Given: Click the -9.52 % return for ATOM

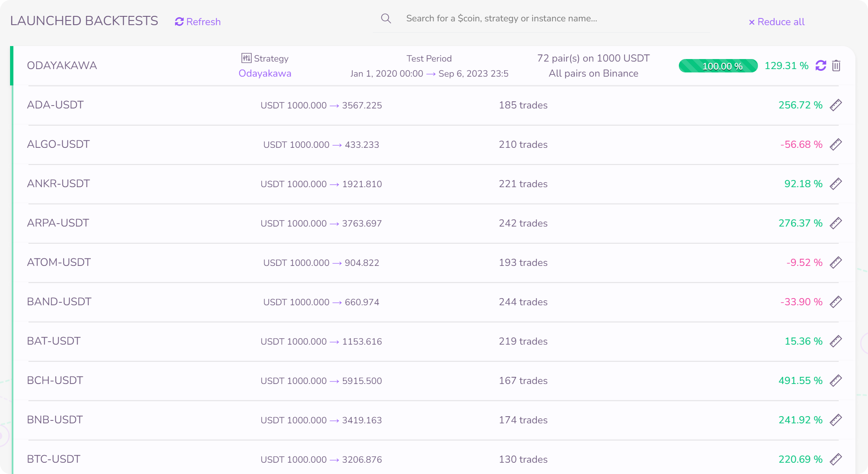Looking at the screenshot, I should point(804,263).
